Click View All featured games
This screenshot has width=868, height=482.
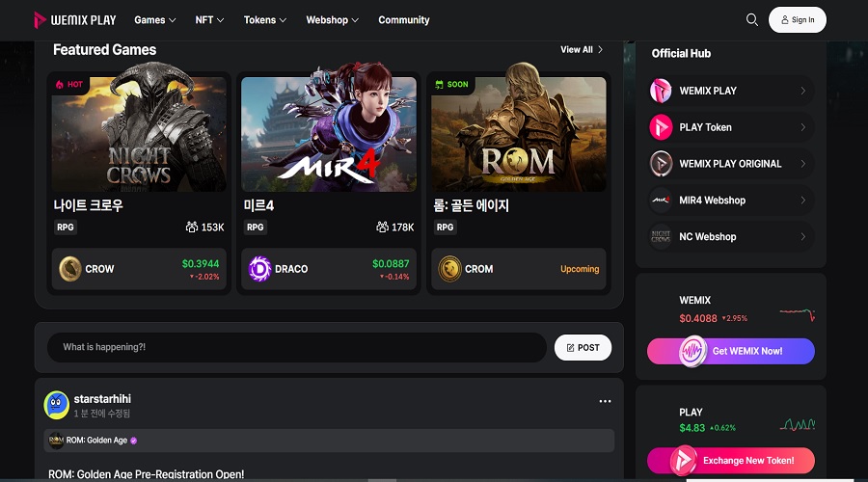582,50
